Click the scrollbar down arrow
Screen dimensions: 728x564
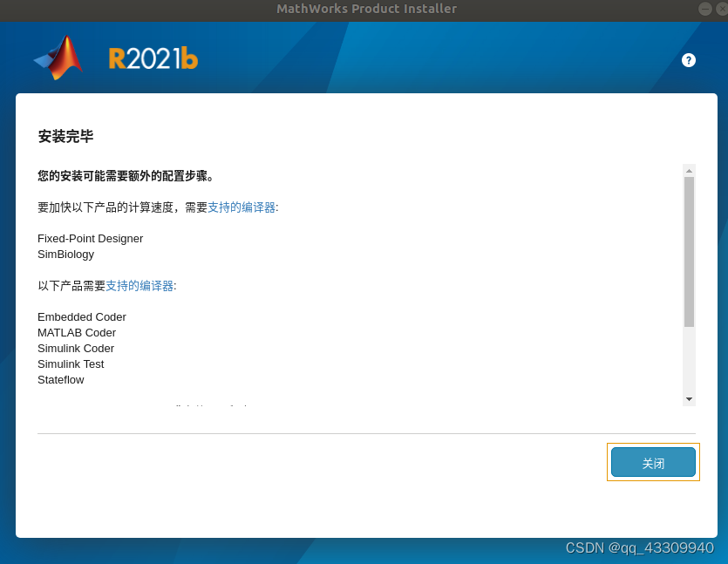689,398
